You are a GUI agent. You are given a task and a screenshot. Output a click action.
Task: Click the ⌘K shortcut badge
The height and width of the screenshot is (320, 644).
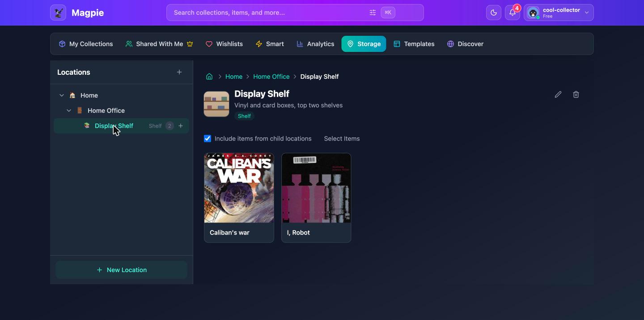tap(388, 13)
